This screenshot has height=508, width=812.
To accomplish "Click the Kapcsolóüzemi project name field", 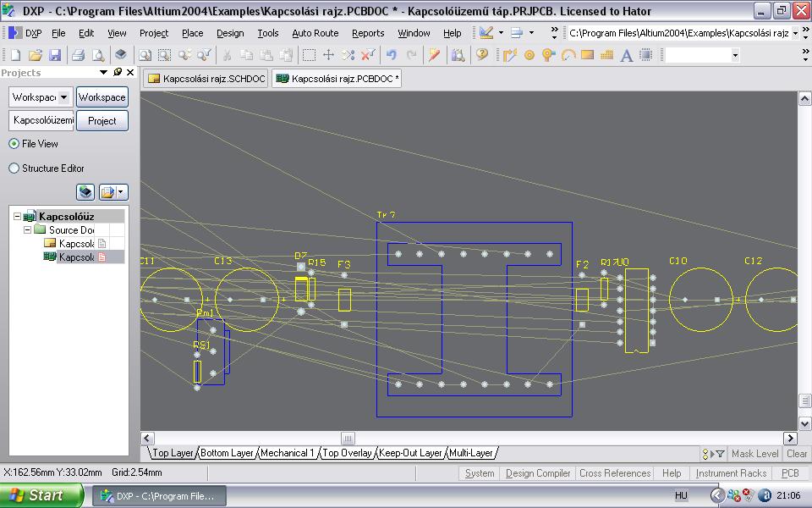I will [x=41, y=120].
